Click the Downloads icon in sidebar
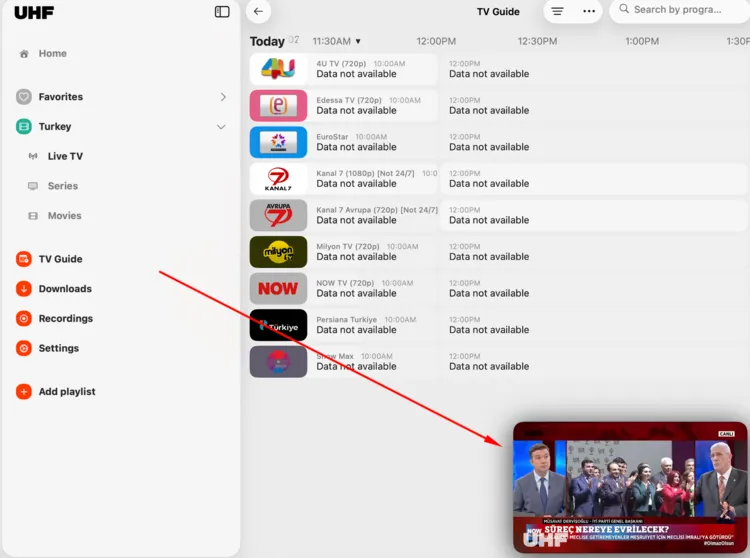750x558 pixels. 24,289
